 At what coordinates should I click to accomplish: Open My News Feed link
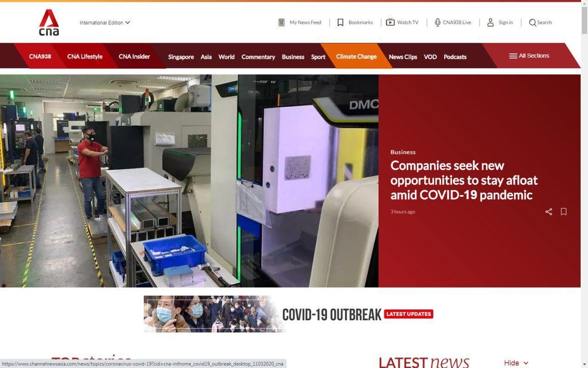[x=305, y=22]
